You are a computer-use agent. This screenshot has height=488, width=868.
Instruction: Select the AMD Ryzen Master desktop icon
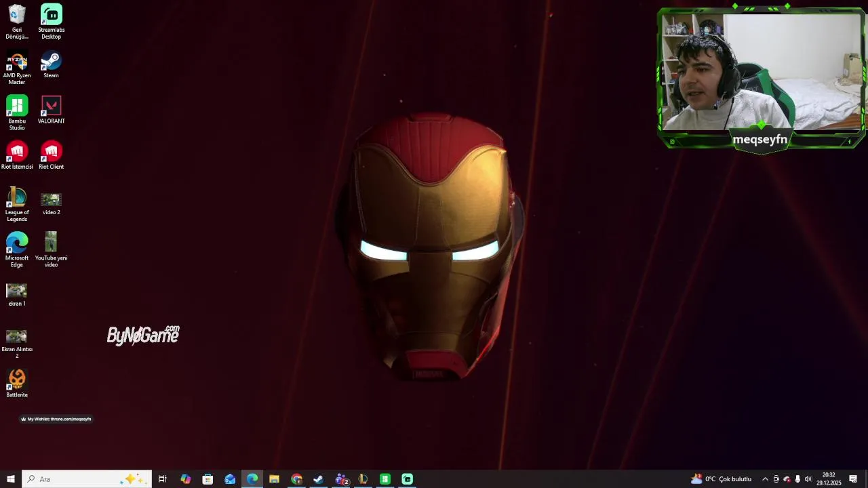click(x=17, y=68)
